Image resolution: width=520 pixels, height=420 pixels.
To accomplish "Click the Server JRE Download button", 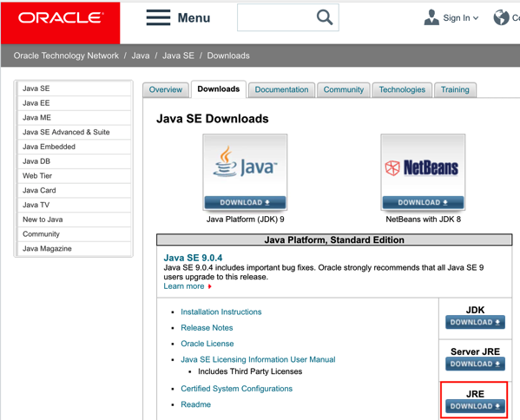I will tap(475, 364).
